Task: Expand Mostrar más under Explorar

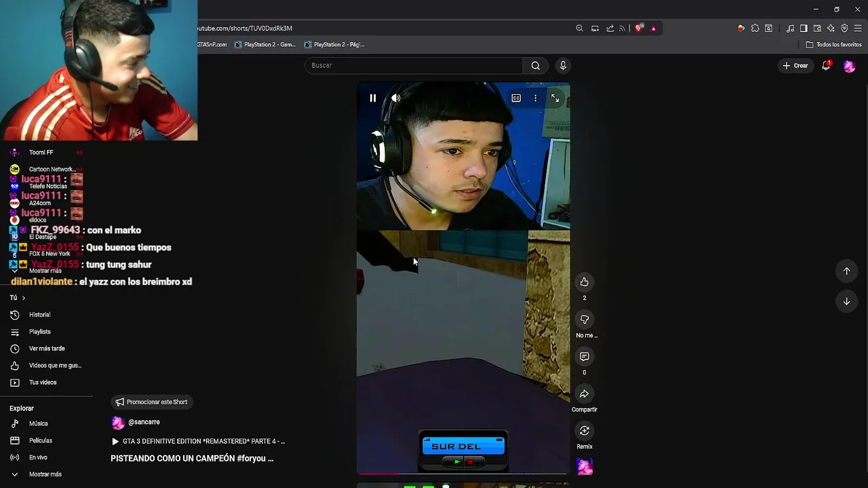Action: tap(46, 474)
